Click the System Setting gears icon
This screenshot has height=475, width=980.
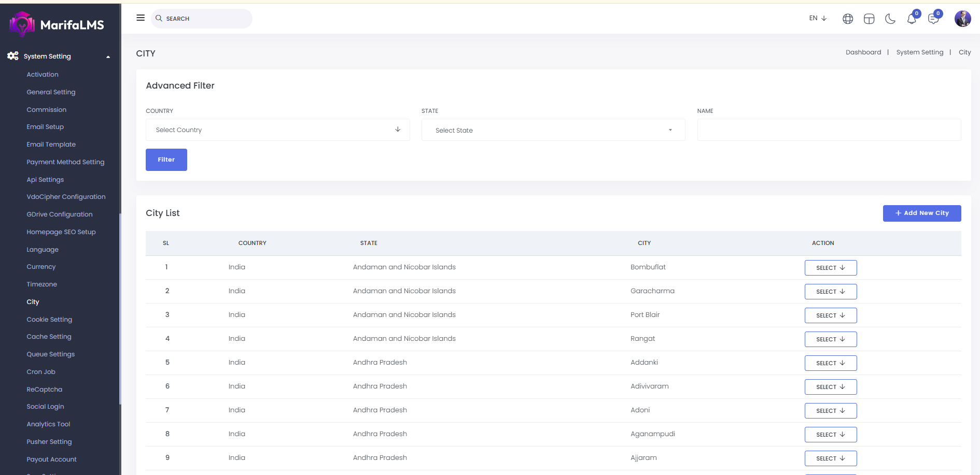(x=13, y=56)
